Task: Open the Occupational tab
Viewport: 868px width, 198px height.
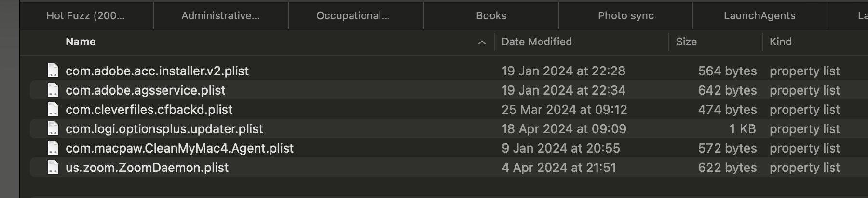Action: [353, 16]
